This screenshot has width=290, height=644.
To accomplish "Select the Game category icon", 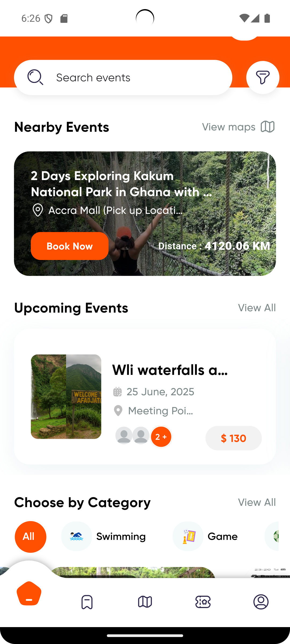I will click(188, 536).
